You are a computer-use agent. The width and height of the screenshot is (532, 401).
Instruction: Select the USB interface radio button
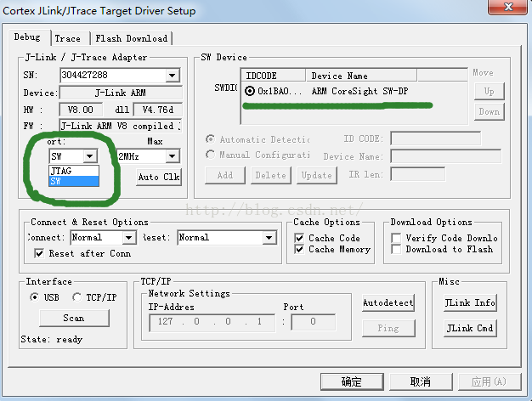click(34, 297)
